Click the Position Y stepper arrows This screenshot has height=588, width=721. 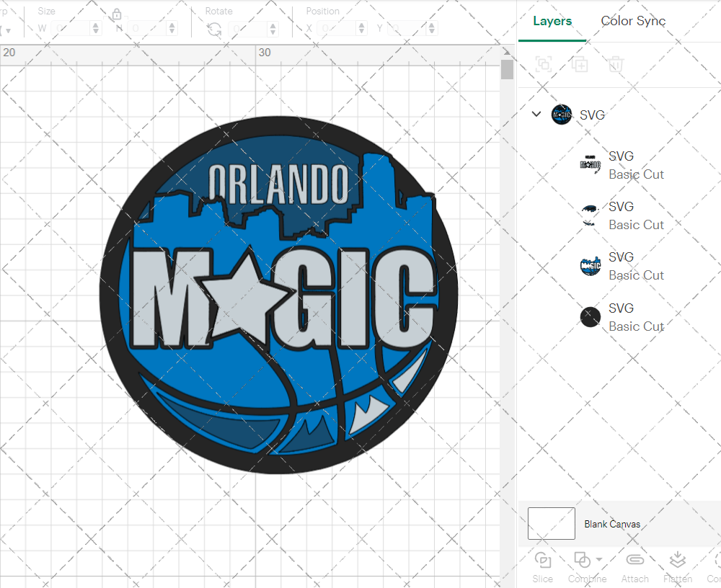tap(432, 29)
